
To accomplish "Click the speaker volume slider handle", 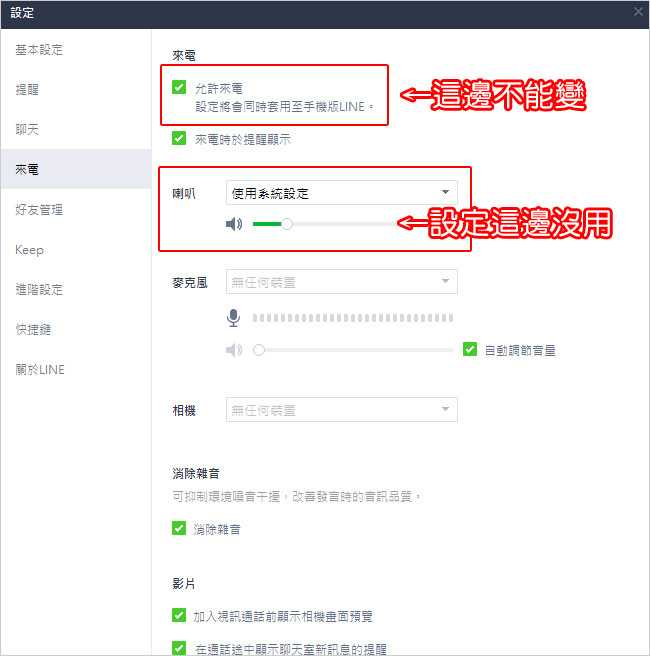I will coord(287,224).
